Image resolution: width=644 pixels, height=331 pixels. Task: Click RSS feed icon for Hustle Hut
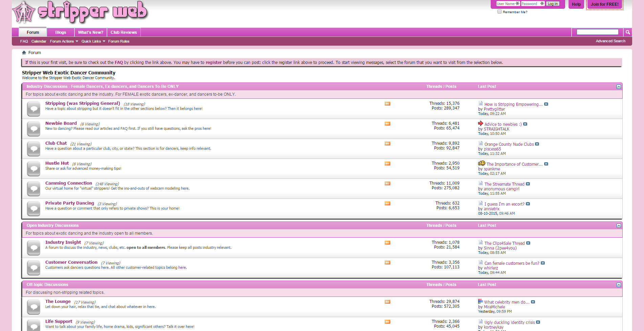(387, 164)
